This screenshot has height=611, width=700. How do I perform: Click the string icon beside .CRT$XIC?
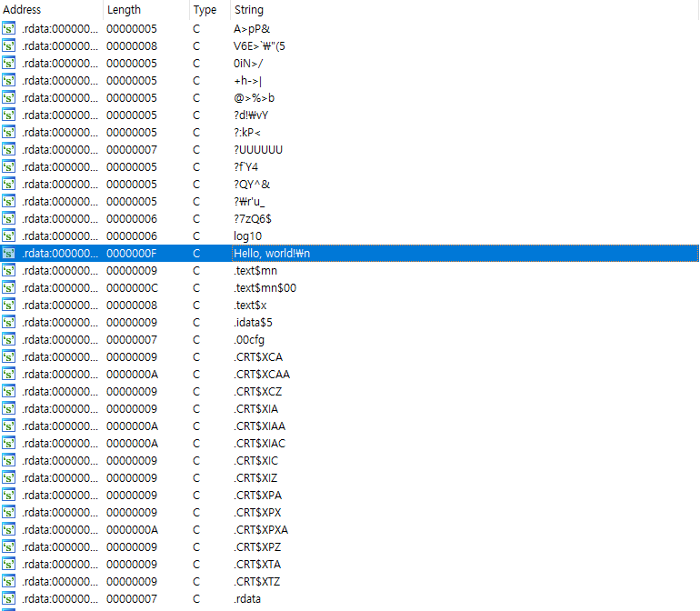pos(8,460)
